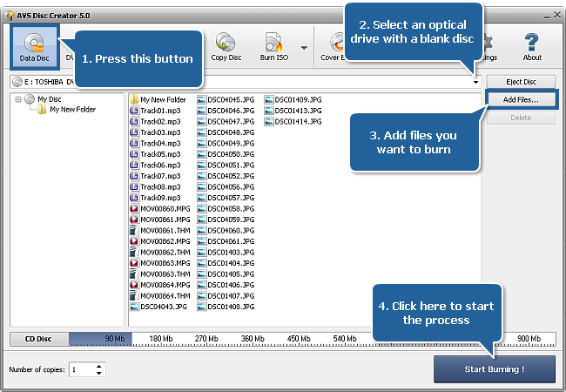The height and width of the screenshot is (392, 566).
Task: Select DSC04046.JPG image file
Action: [x=226, y=111]
